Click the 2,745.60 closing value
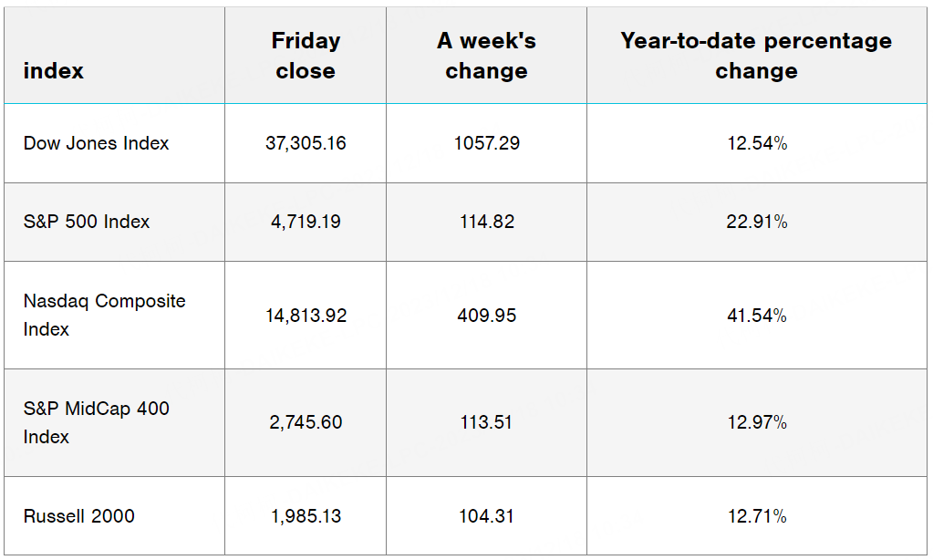933x560 pixels. click(x=306, y=422)
